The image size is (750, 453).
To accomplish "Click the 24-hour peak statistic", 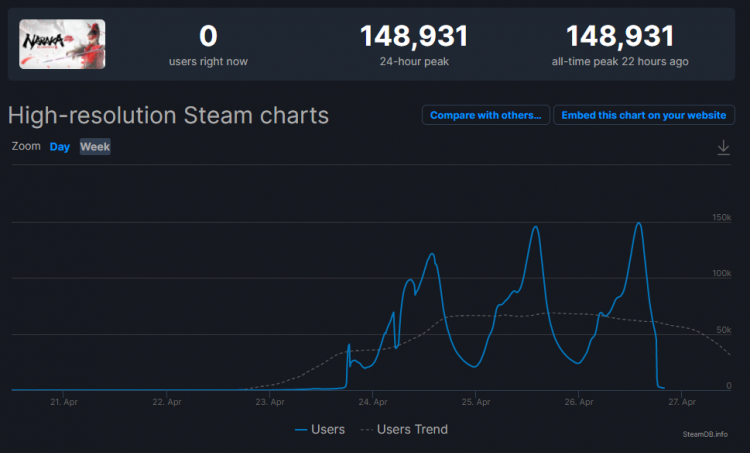I will [414, 45].
